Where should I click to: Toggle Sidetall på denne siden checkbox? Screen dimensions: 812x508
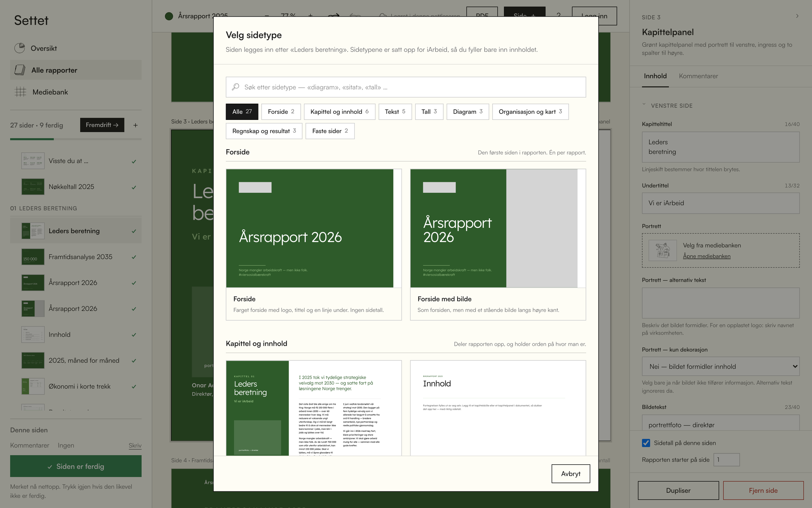[646, 443]
